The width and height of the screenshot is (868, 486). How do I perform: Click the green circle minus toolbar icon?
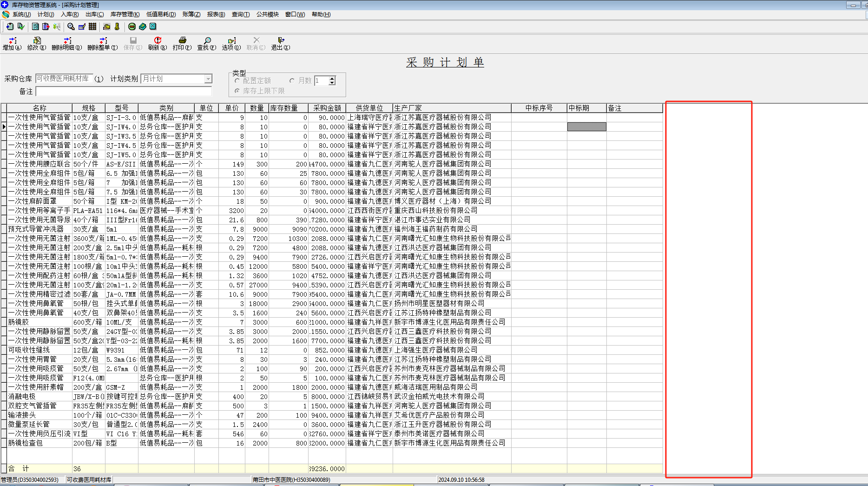(132, 27)
